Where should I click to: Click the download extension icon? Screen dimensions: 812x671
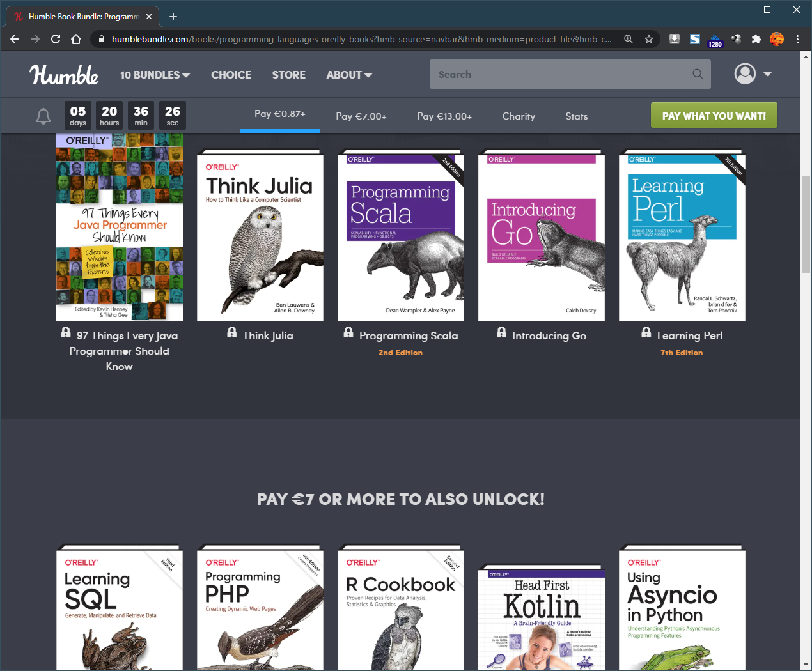click(674, 39)
